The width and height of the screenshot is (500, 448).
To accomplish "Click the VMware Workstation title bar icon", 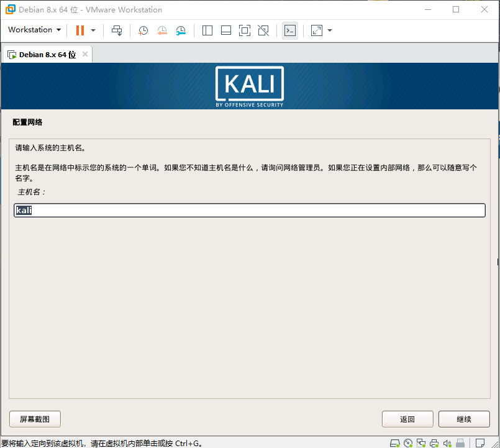I will pos(11,9).
